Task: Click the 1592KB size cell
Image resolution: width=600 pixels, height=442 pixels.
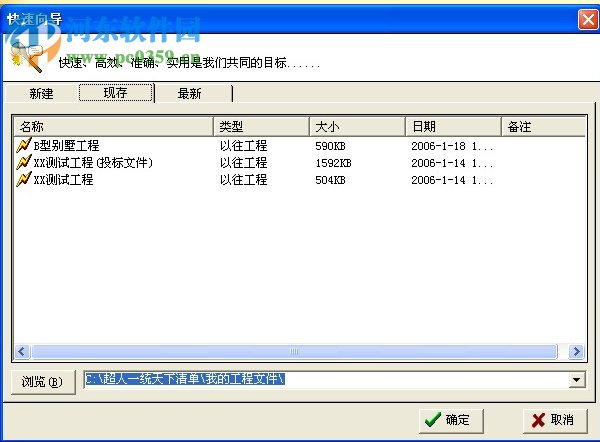Action: [333, 163]
